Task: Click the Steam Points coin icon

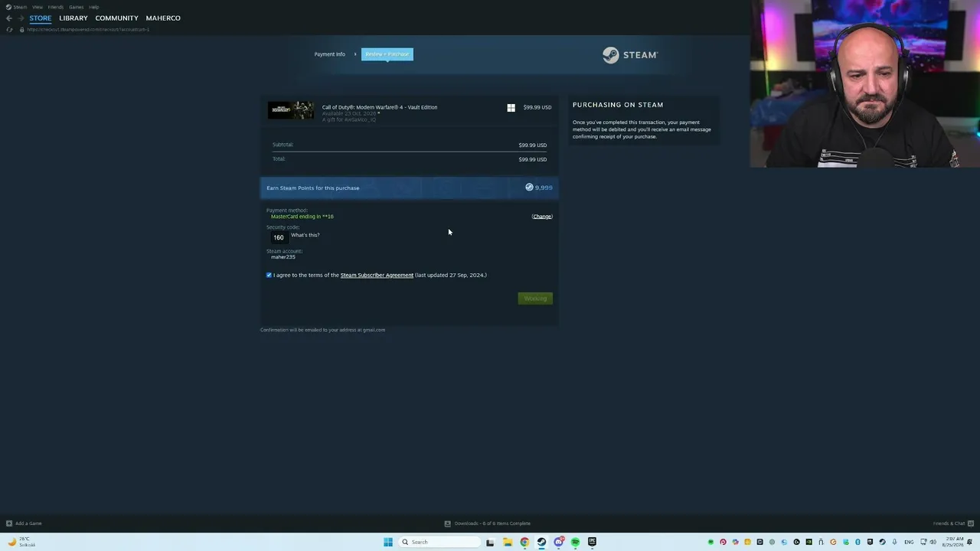Action: (529, 187)
